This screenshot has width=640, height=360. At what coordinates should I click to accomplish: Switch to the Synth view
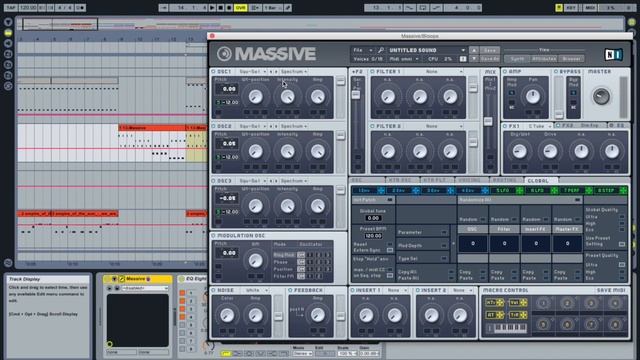(x=517, y=59)
